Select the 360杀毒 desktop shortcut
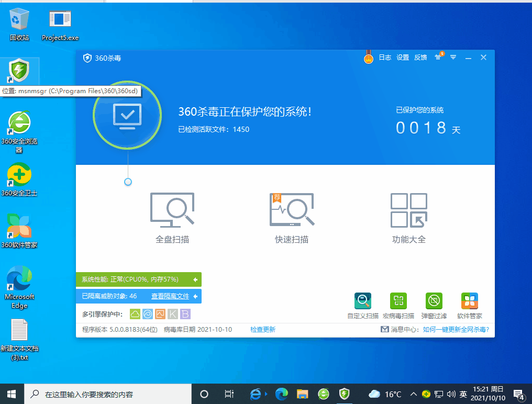Screen dimensions: 532x404 tap(19, 71)
